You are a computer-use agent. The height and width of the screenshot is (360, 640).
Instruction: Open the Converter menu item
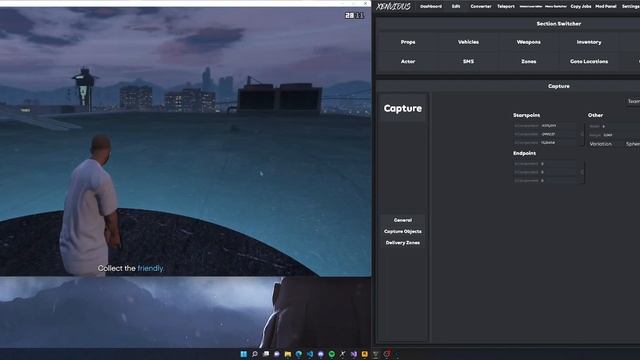pos(481,7)
